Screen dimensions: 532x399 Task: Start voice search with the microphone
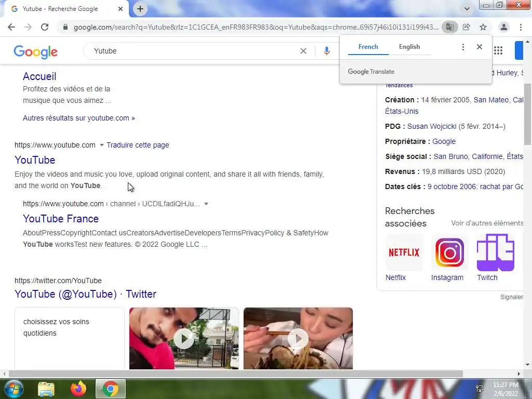(326, 51)
